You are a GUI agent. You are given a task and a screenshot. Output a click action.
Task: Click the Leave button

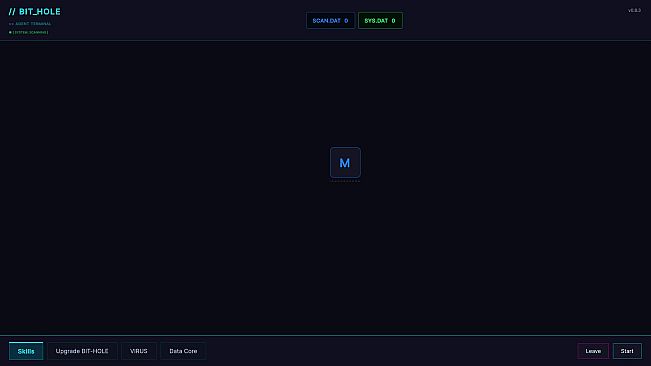(x=593, y=351)
